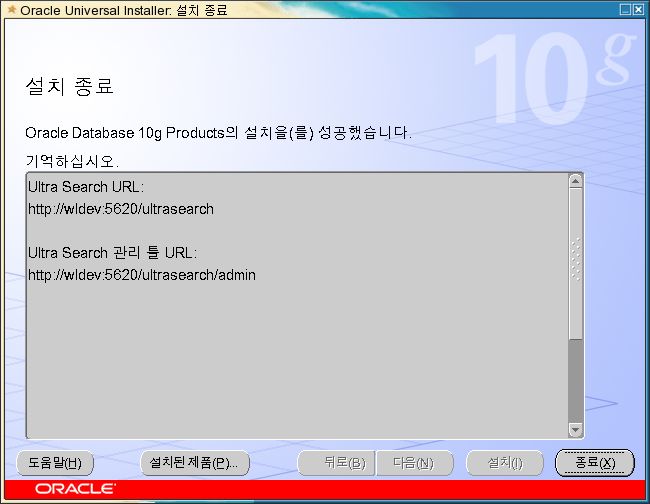Click the disabled 다음(N) next button
The height and width of the screenshot is (504, 650).
coord(414,463)
